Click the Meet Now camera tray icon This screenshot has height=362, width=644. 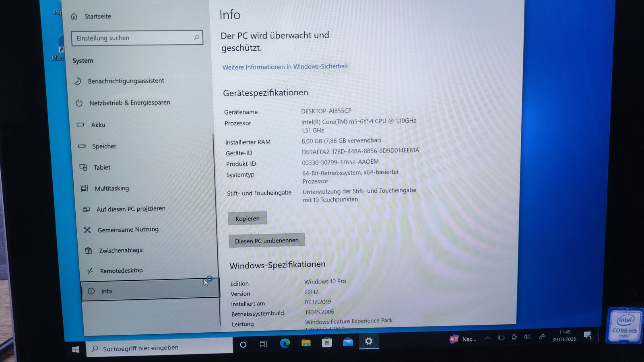click(514, 337)
